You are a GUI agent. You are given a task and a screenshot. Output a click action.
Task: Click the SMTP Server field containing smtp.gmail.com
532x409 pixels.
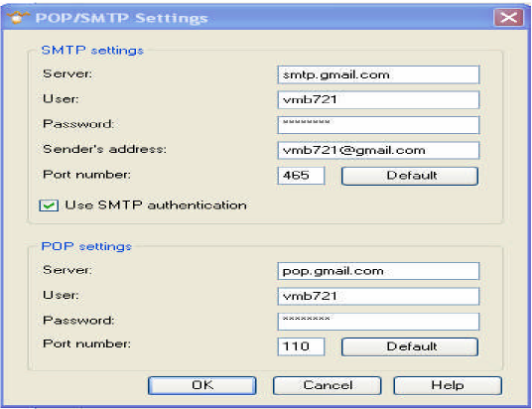[x=378, y=74]
